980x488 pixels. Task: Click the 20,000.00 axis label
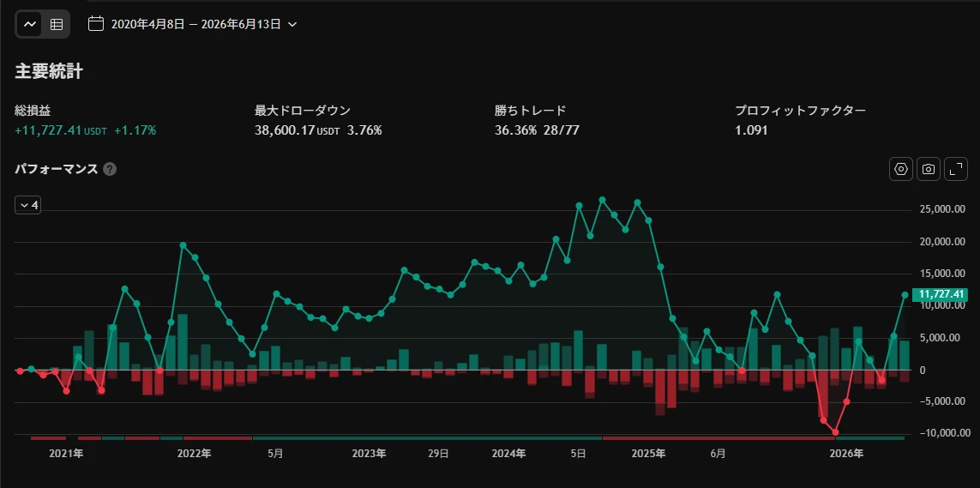(942, 242)
